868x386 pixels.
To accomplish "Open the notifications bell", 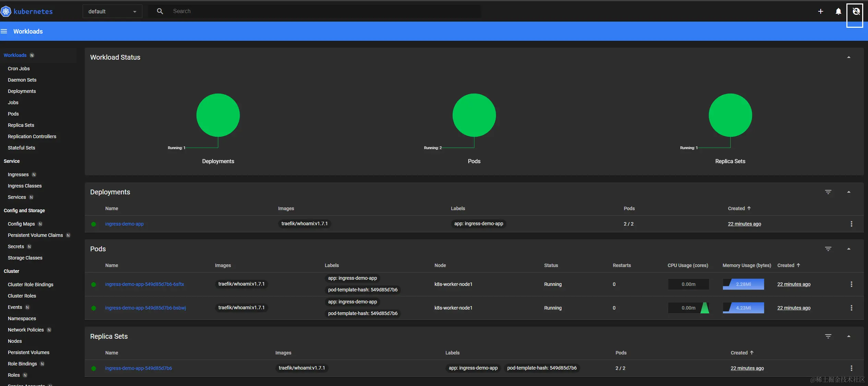I will click(x=838, y=11).
